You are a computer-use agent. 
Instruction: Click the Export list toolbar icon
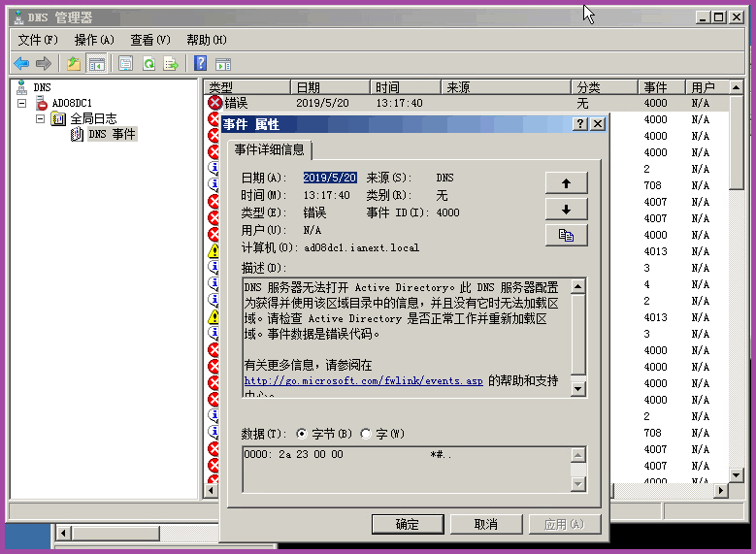coord(171,63)
